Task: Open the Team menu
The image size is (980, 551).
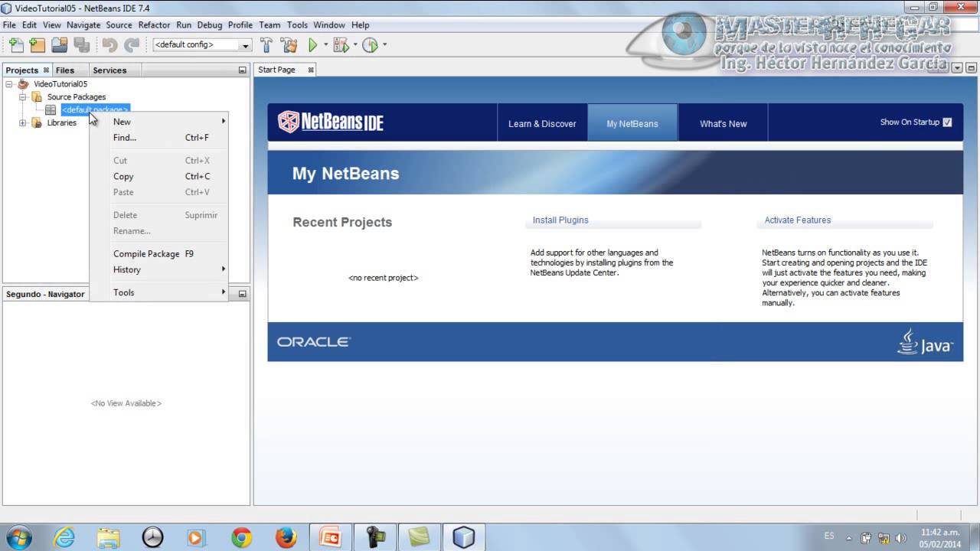Action: (269, 24)
